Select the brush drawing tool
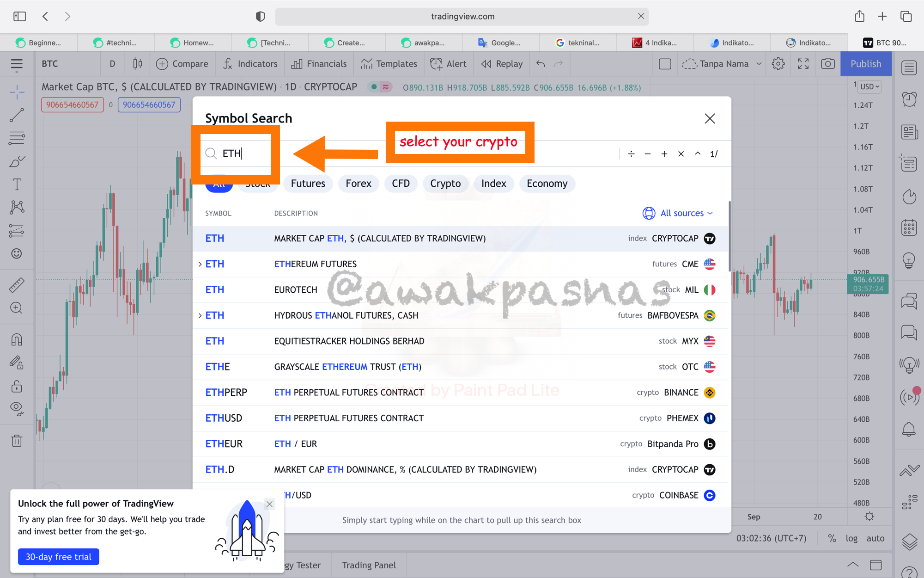Screen dimensions: 924x578 tap(17, 161)
